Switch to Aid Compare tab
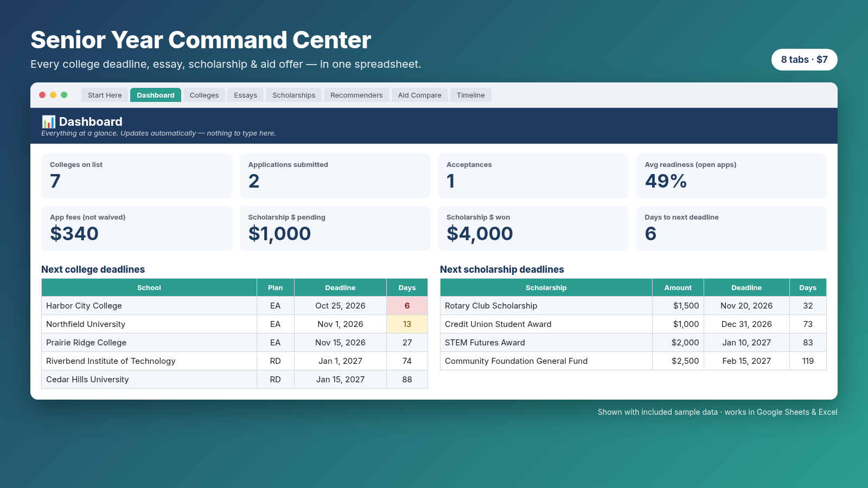Image resolution: width=868 pixels, height=488 pixels. pyautogui.click(x=420, y=95)
